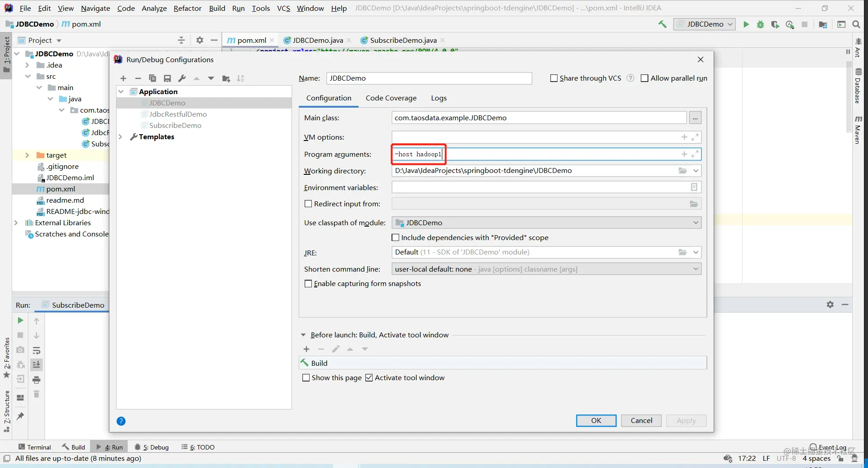This screenshot has height=468, width=868.
Task: Add new configuration with plus icon
Action: 123,78
